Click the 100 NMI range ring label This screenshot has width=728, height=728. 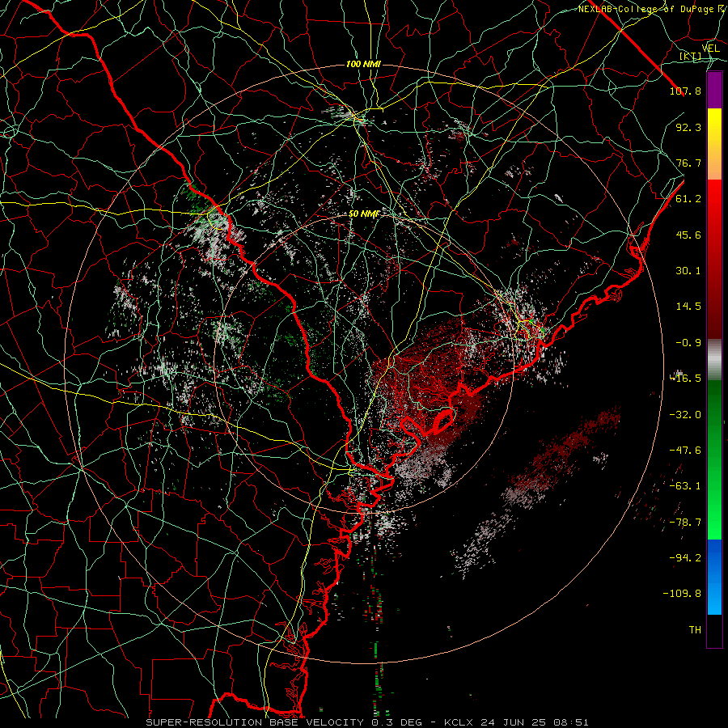click(x=363, y=64)
